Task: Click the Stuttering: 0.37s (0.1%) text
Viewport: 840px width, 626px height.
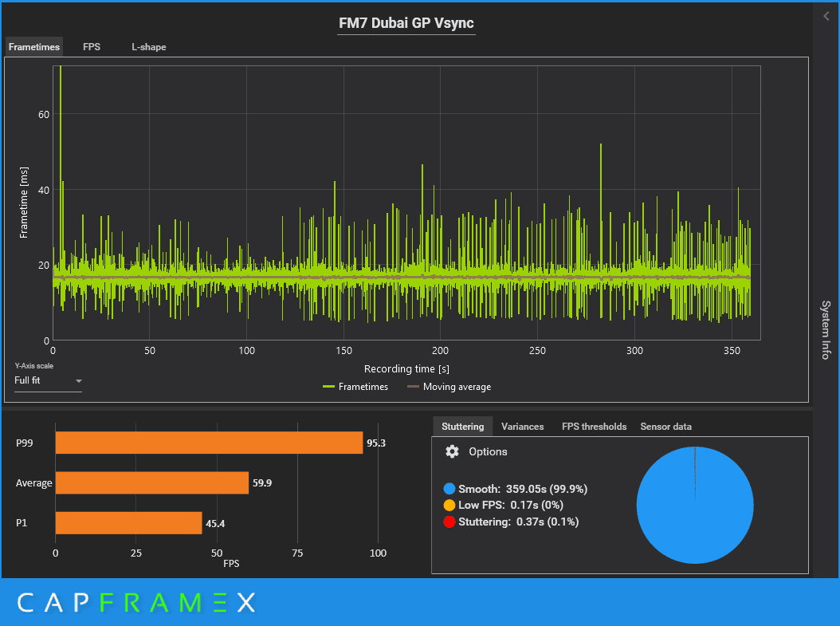Action: 519,522
